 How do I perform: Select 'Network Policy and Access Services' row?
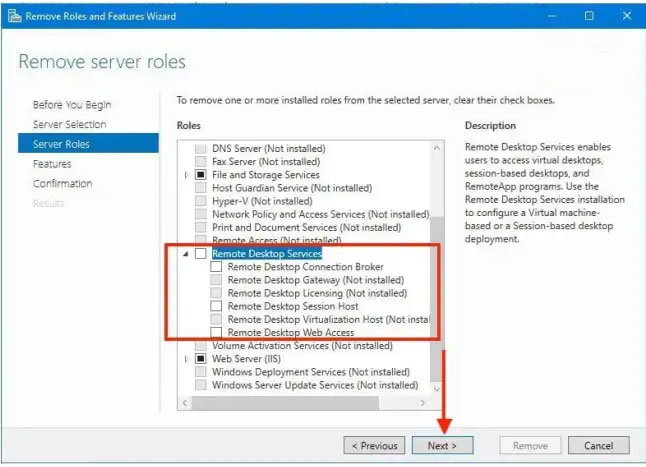point(321,214)
